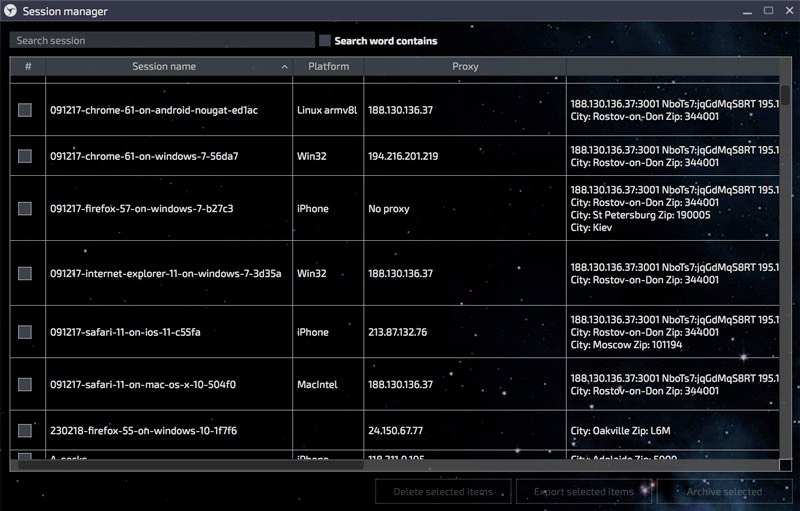
Task: Click the City: Moscow Zip: 101194 text
Action: 626,345
